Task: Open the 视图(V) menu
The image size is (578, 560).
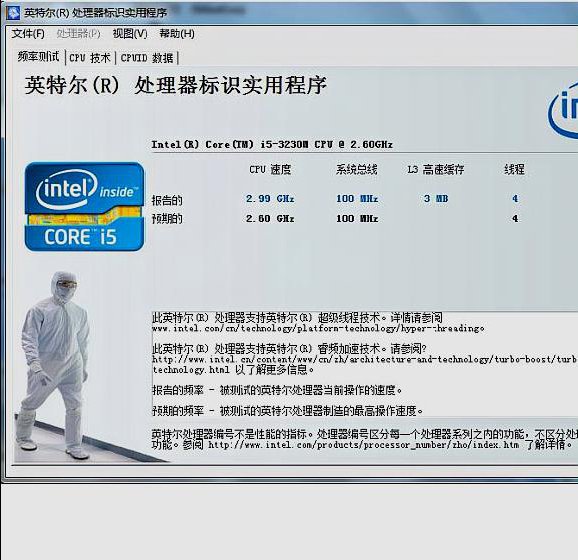Action: 130,34
